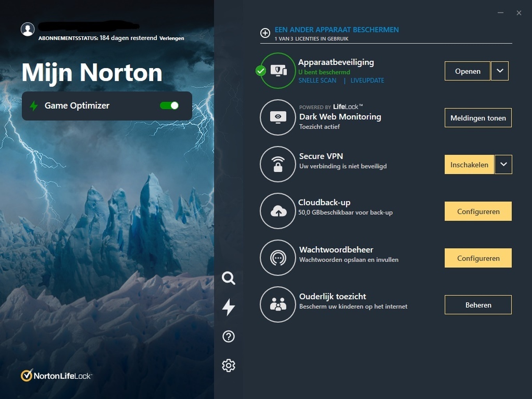Click the green protected checkmark badge
The height and width of the screenshot is (399, 532).
tap(261, 71)
